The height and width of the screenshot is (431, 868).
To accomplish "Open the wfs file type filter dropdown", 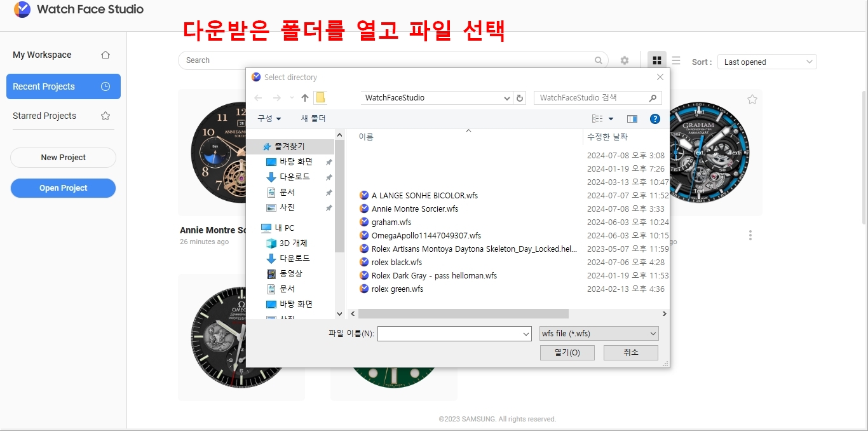I will click(599, 334).
